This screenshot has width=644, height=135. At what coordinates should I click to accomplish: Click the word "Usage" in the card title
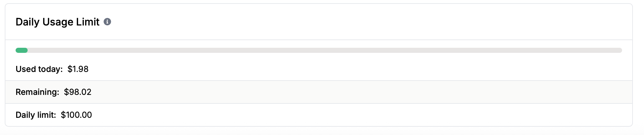58,22
